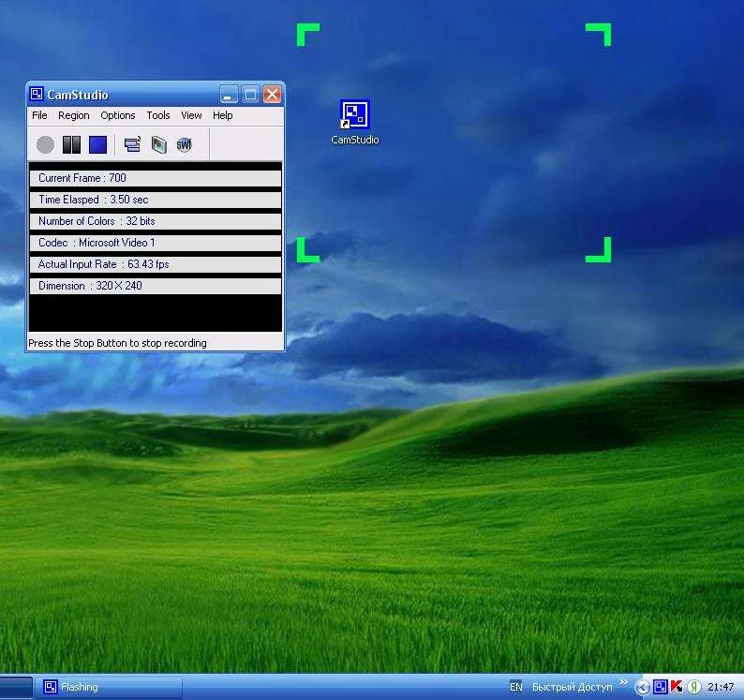Open the View menu

click(x=191, y=115)
